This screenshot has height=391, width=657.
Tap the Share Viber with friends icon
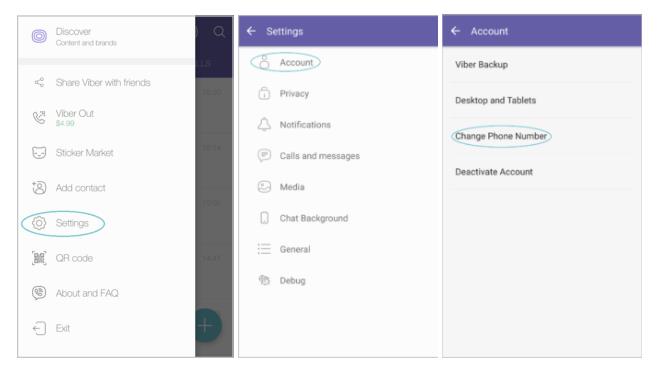(39, 83)
